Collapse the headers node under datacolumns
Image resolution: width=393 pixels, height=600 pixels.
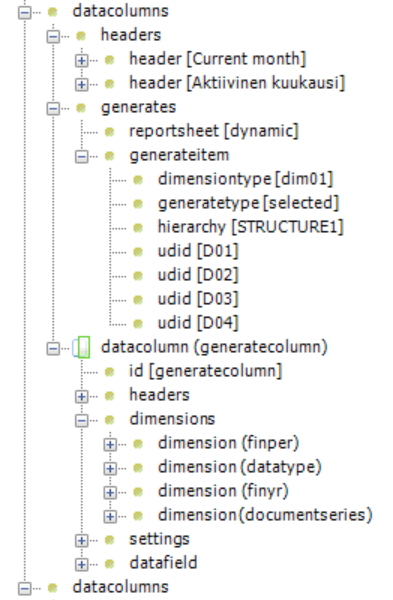[x=53, y=37]
